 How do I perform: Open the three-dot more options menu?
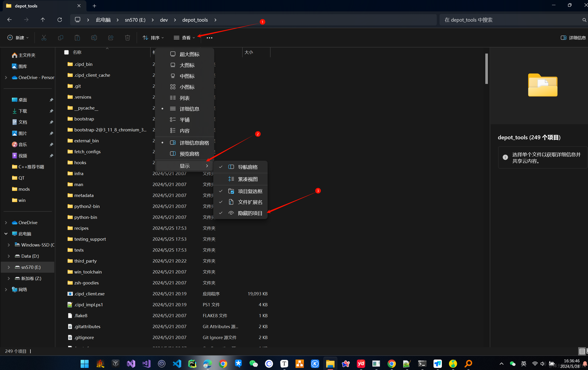click(209, 38)
